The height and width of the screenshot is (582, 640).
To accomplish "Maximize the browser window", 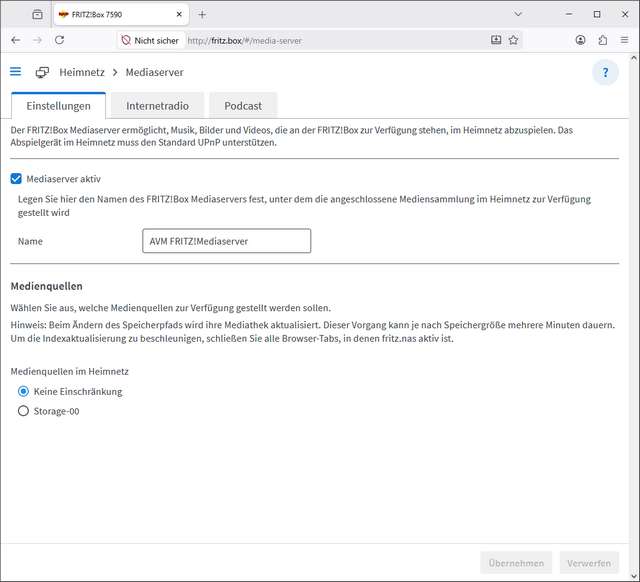I will click(x=597, y=14).
